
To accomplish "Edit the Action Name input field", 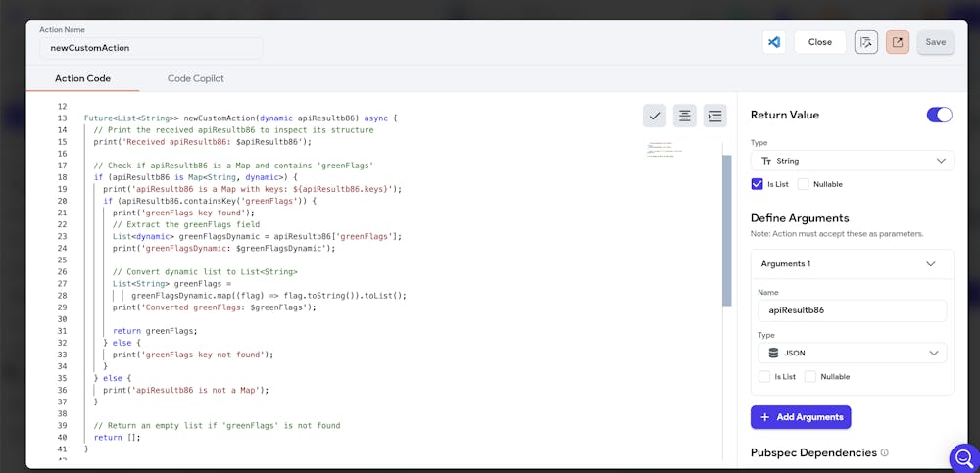I will click(x=151, y=47).
